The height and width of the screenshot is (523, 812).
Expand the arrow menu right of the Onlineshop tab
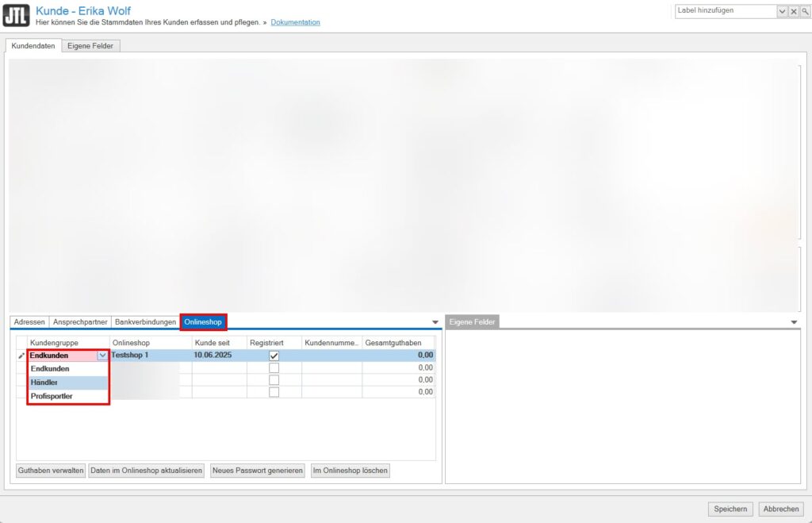pyautogui.click(x=435, y=322)
